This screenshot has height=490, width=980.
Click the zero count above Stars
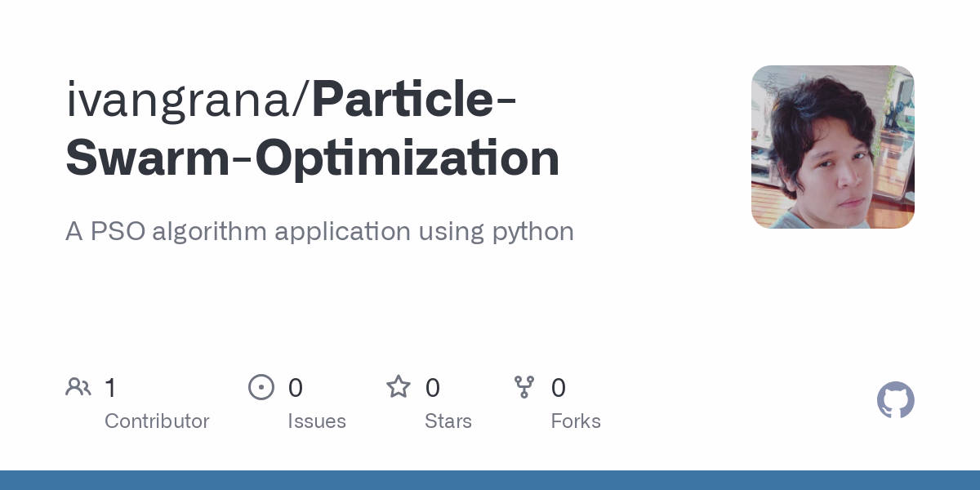(x=433, y=387)
